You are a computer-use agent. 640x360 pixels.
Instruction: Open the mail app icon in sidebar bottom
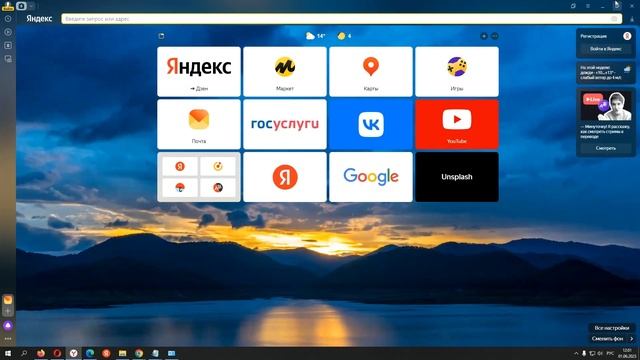[x=8, y=300]
